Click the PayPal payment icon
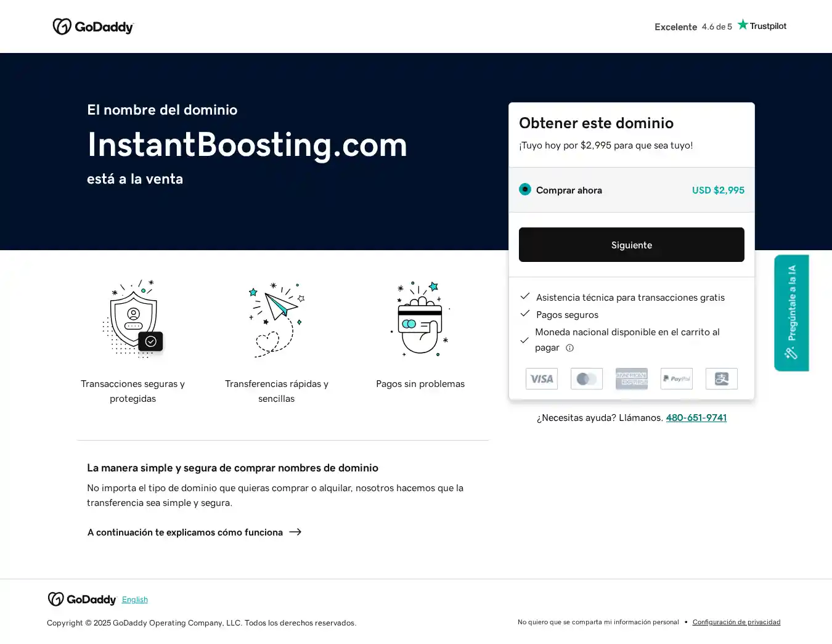The height and width of the screenshot is (644, 832). (x=677, y=379)
